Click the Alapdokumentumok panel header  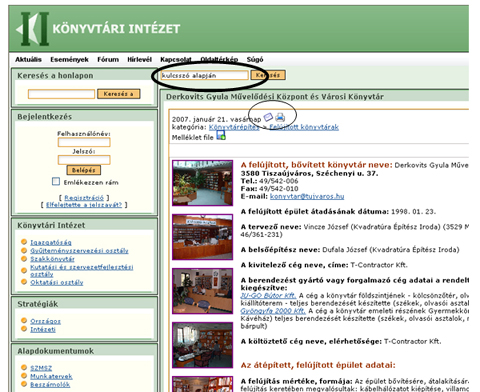[56, 351]
